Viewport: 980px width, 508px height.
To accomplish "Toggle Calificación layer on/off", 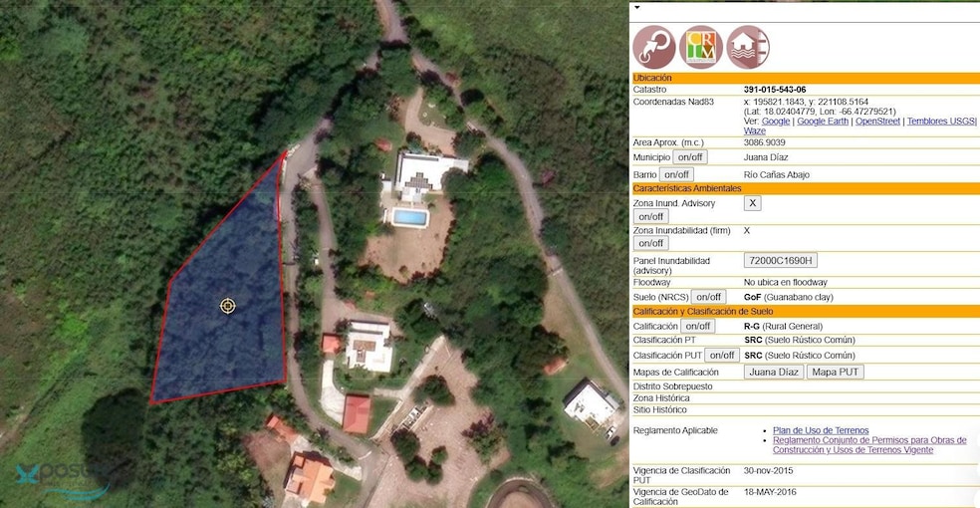I will (x=697, y=326).
